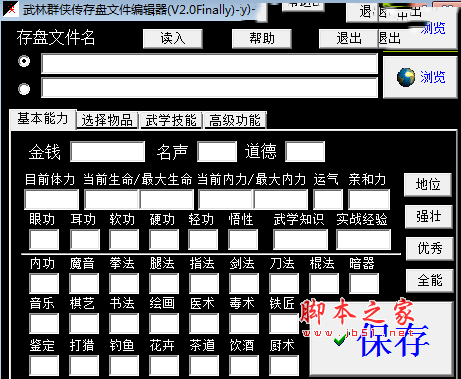Click the 魔音 input field

[x=84, y=283]
